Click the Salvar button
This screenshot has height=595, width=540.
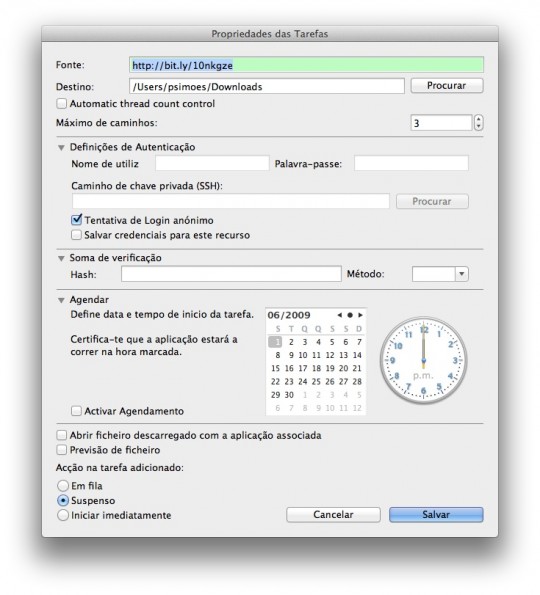436,515
